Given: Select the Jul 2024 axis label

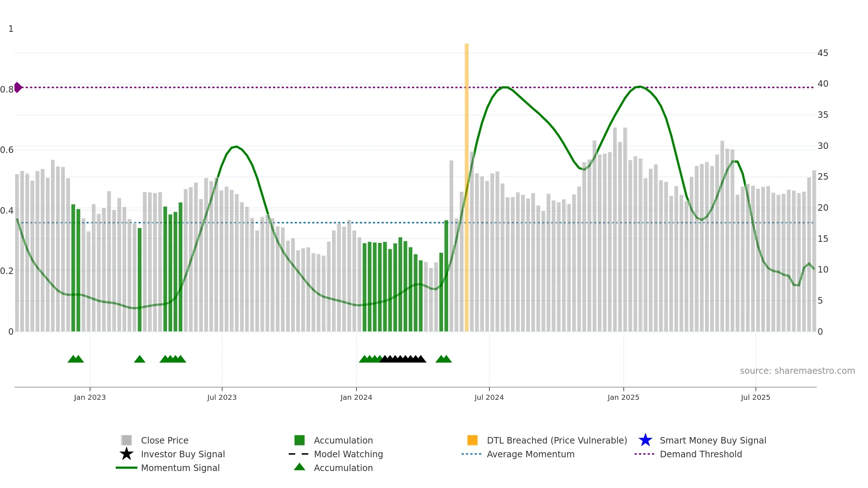Looking at the screenshot, I should pos(489,397).
